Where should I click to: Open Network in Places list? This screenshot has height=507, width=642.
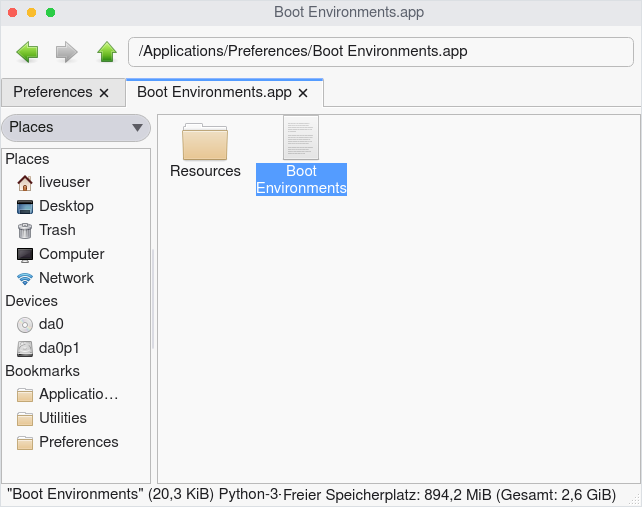pyautogui.click(x=66, y=278)
